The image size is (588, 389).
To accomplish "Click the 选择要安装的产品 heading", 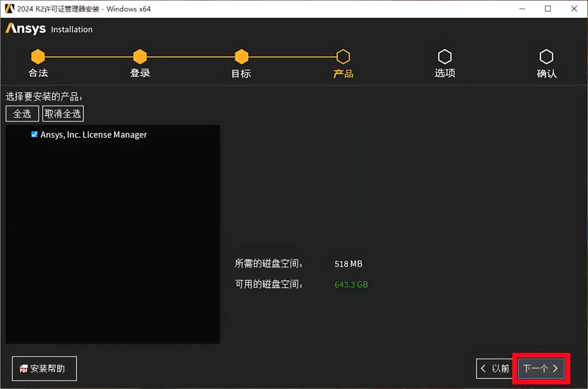I will [x=44, y=97].
